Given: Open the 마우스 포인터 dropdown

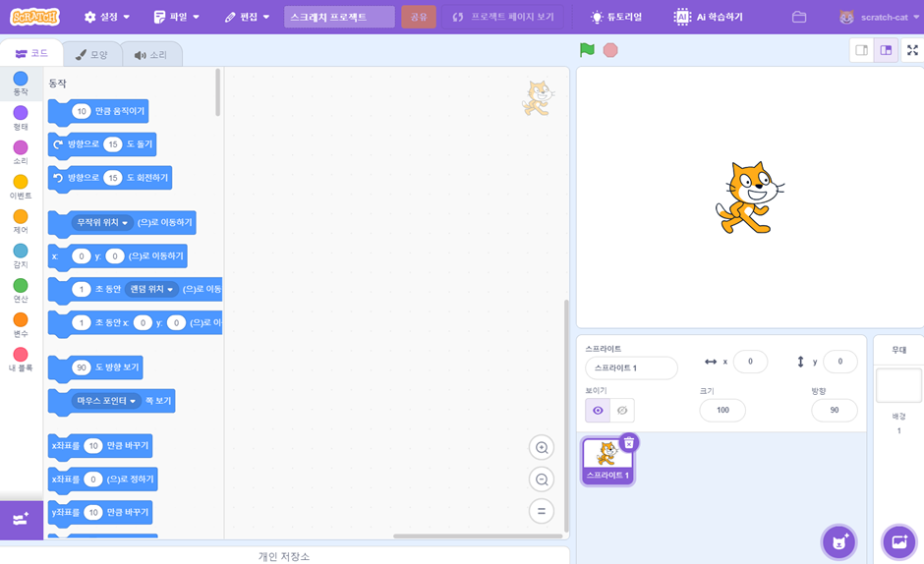Looking at the screenshot, I should coord(106,401).
